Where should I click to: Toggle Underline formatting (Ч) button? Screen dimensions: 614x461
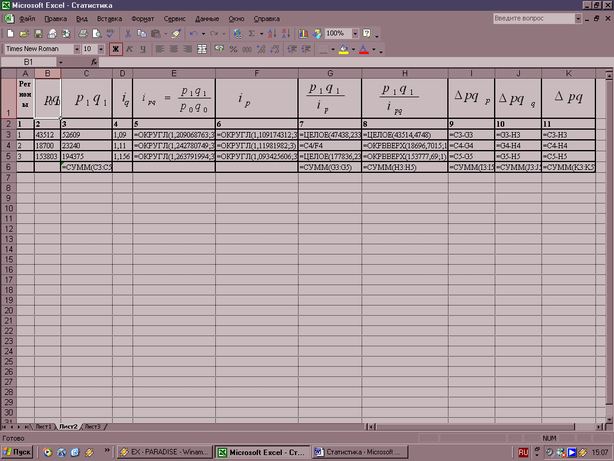pos(142,48)
